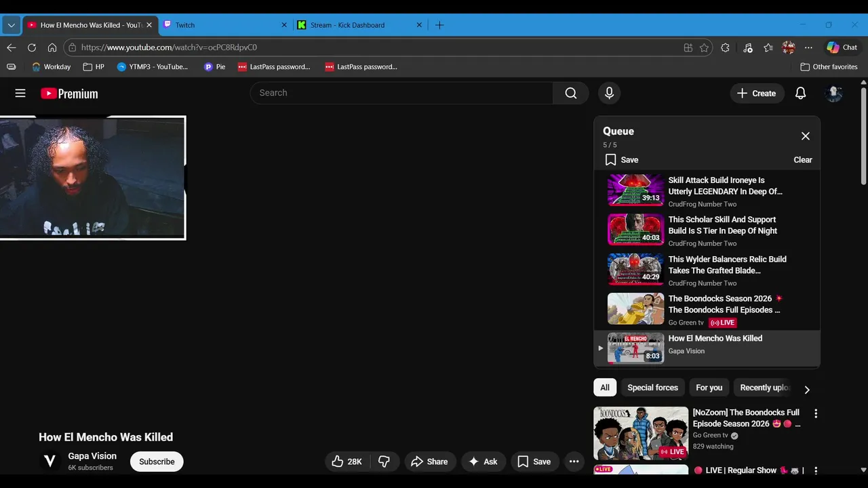Open options for LIVE Regular Show video

pyautogui.click(x=816, y=470)
